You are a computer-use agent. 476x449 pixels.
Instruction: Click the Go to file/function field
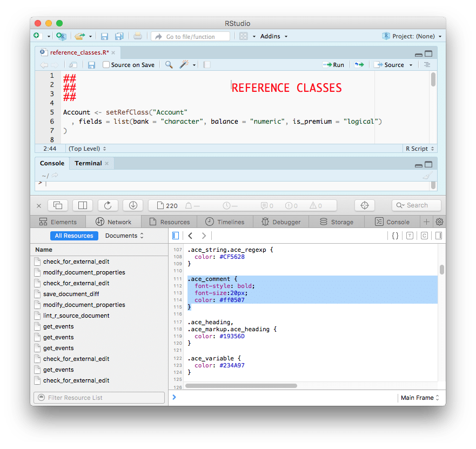[190, 36]
